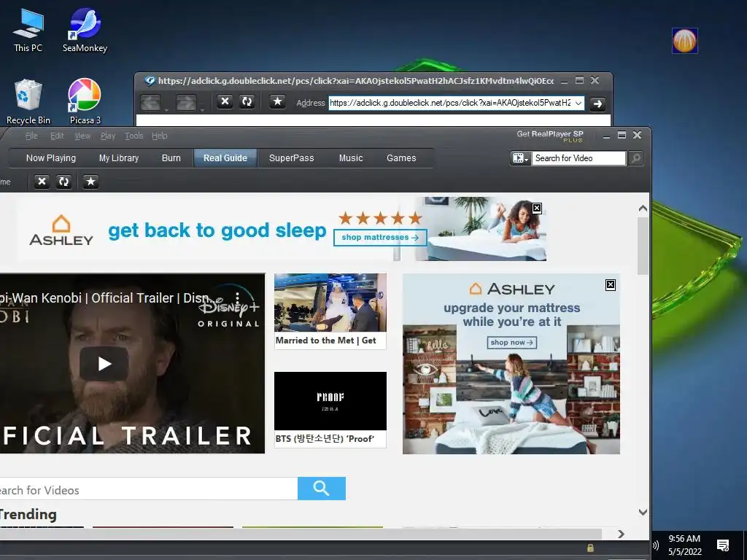Open the Recycle Bin icon

(28, 101)
